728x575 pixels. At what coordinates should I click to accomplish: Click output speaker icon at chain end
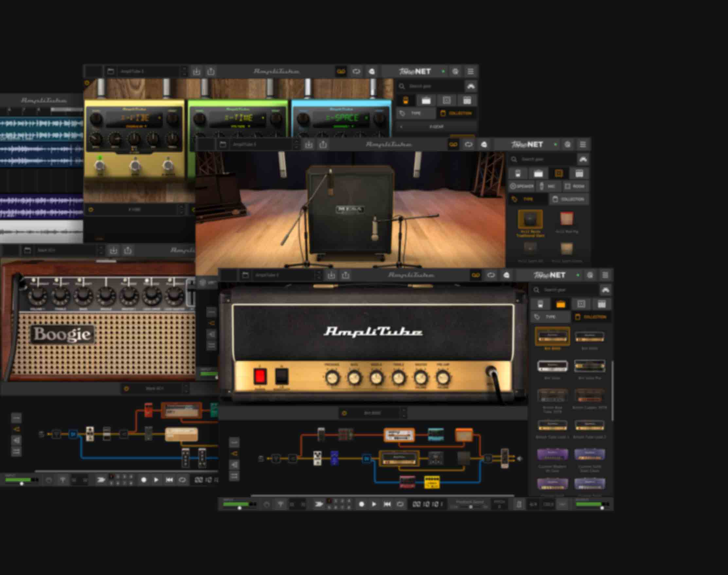(x=520, y=458)
